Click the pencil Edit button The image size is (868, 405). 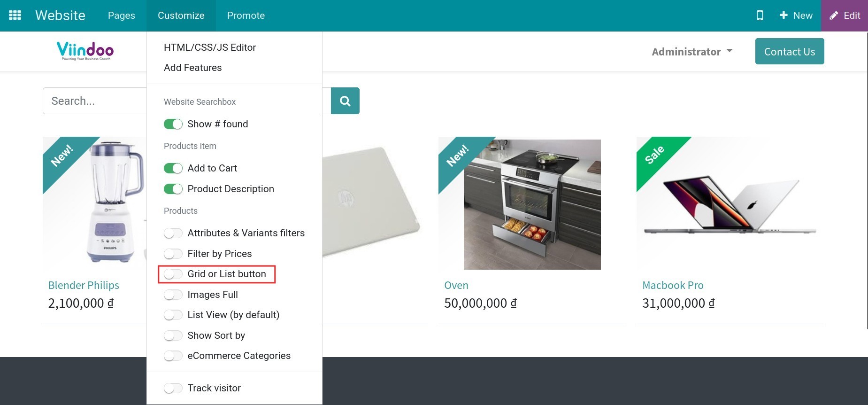pos(844,16)
